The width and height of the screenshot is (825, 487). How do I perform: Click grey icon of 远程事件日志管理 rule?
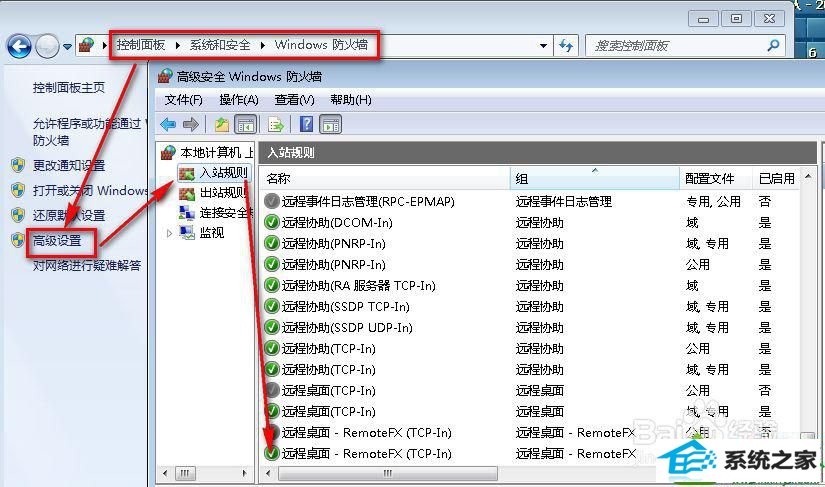pyautogui.click(x=271, y=201)
